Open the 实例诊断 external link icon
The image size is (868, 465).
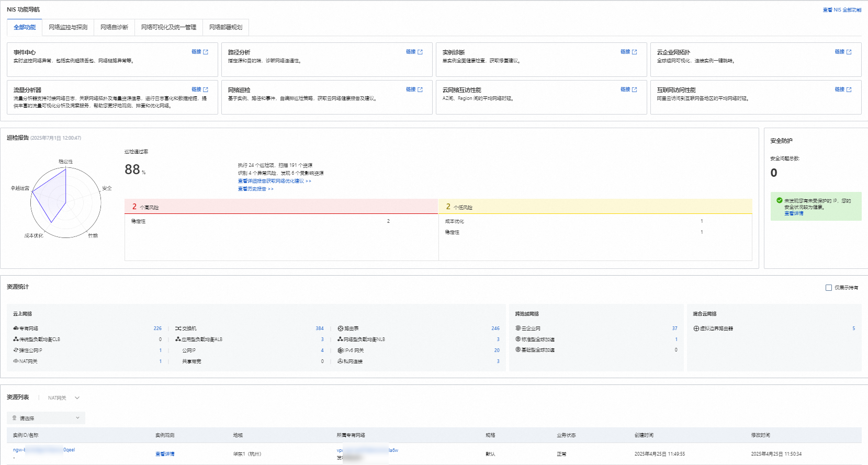tap(635, 52)
